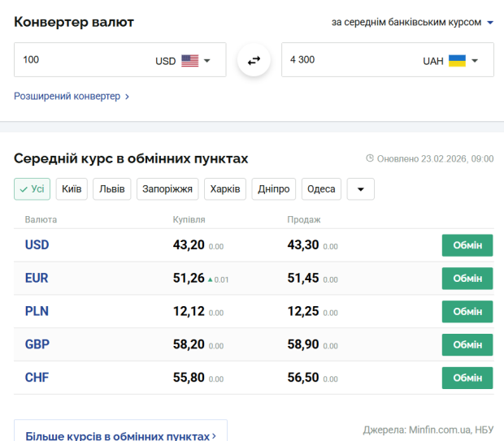Open Розширений конвертер link

coord(71,96)
